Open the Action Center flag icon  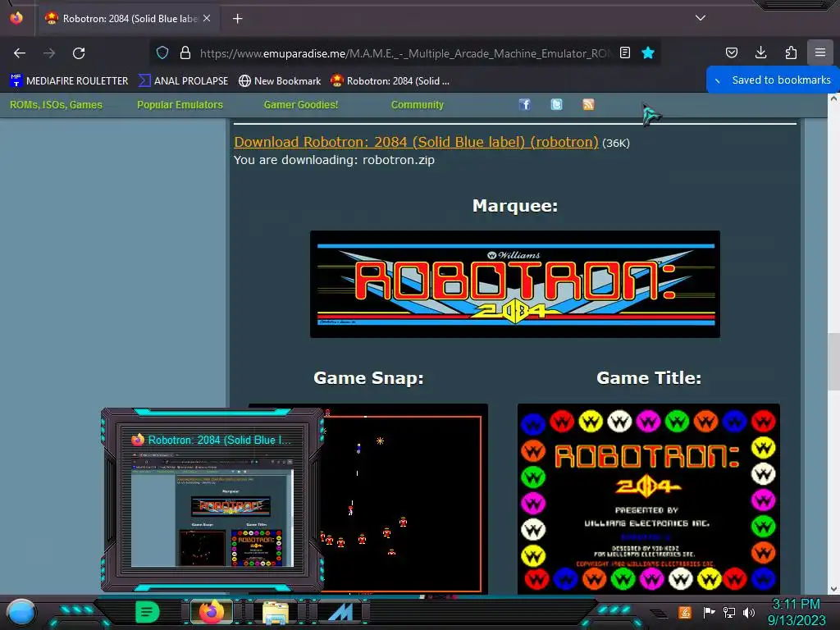[x=709, y=612]
